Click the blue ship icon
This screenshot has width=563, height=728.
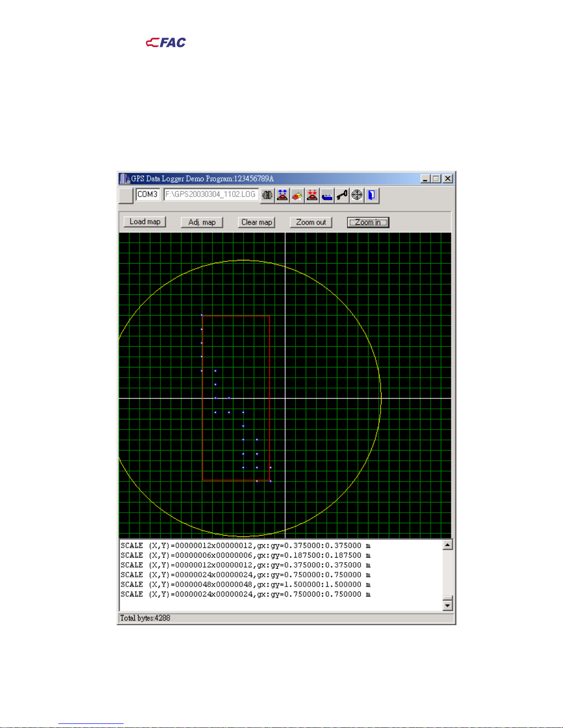point(327,195)
